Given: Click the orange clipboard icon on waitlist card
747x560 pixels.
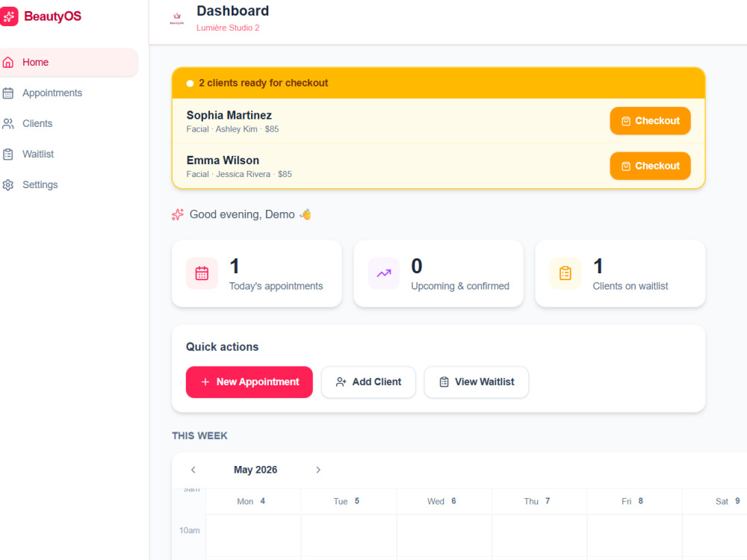Looking at the screenshot, I should pyautogui.click(x=565, y=273).
